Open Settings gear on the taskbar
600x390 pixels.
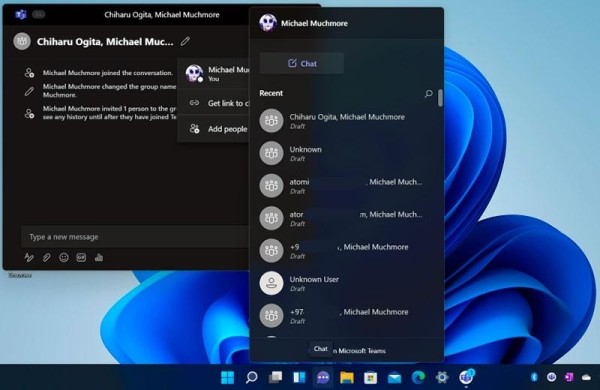[x=442, y=378]
